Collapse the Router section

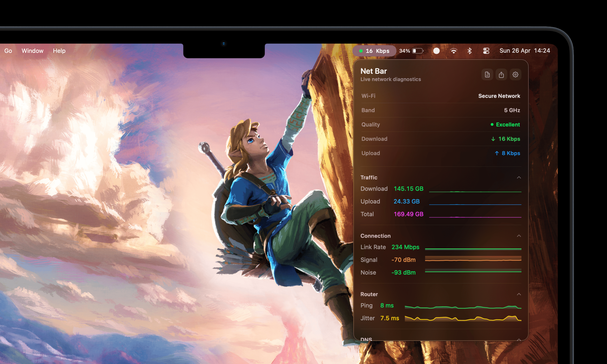pos(519,294)
